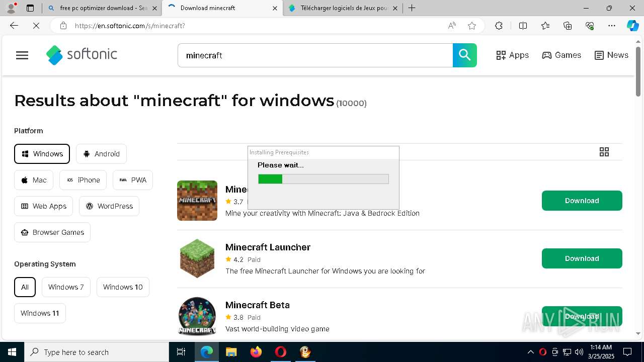644x362 pixels.
Task: Open the Apps section
Action: (x=512, y=55)
